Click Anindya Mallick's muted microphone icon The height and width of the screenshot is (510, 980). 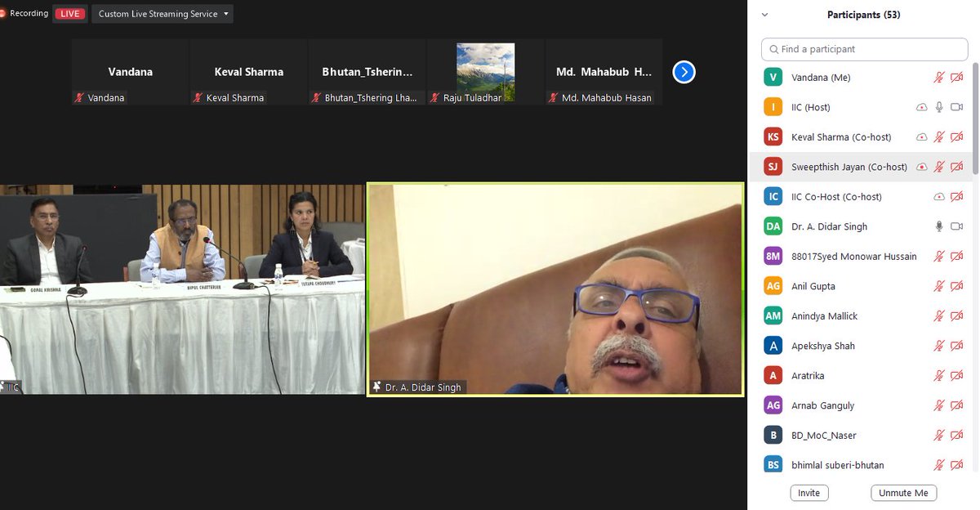pos(939,315)
